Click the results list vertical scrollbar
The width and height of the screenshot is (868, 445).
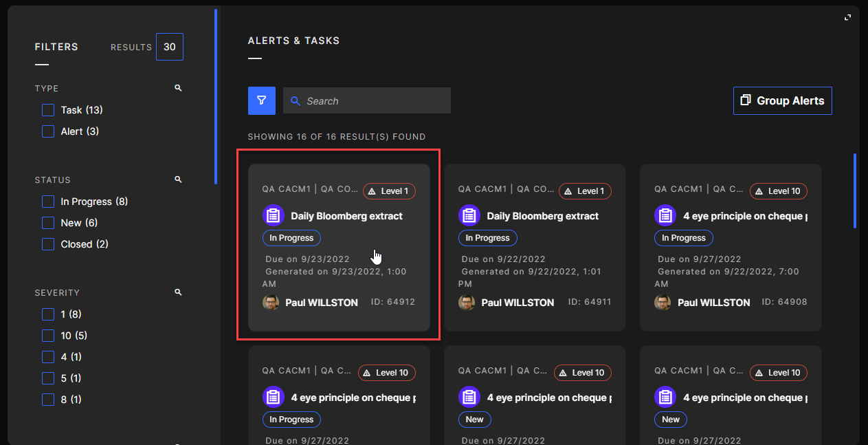854,191
